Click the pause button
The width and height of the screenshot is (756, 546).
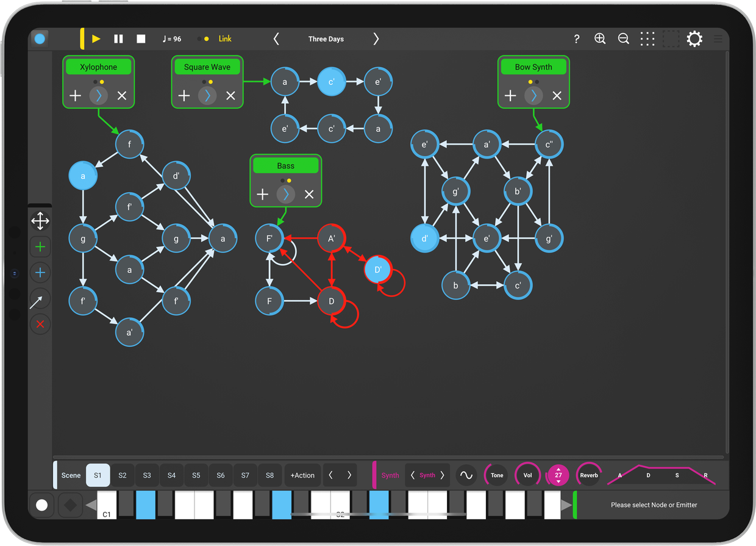118,39
